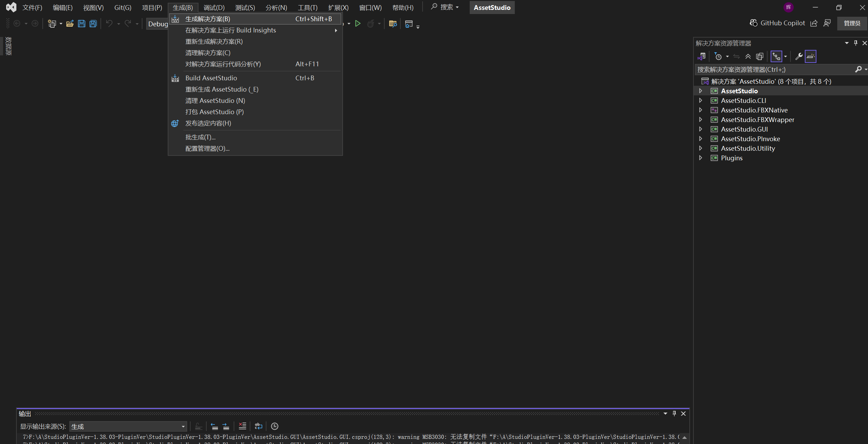Open the Debug configuration dropdown
This screenshot has width=868, height=444.
coord(157,24)
